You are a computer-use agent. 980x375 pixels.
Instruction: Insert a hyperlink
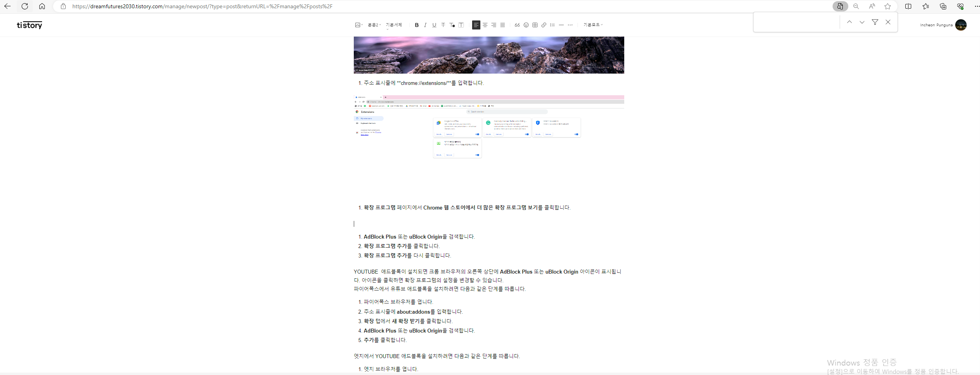coord(544,25)
